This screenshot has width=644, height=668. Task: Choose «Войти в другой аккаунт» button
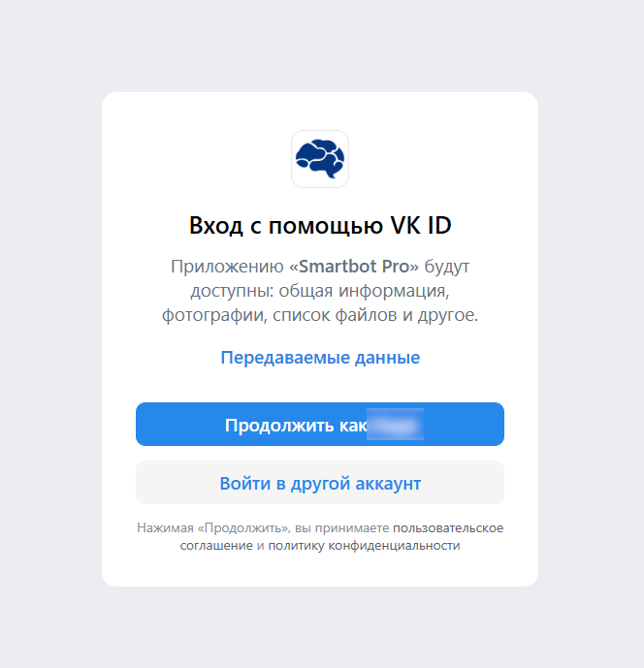(320, 483)
